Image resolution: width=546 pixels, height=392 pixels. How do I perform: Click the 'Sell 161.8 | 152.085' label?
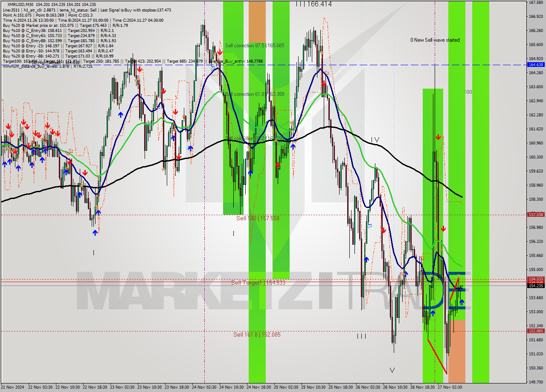tap(257, 334)
